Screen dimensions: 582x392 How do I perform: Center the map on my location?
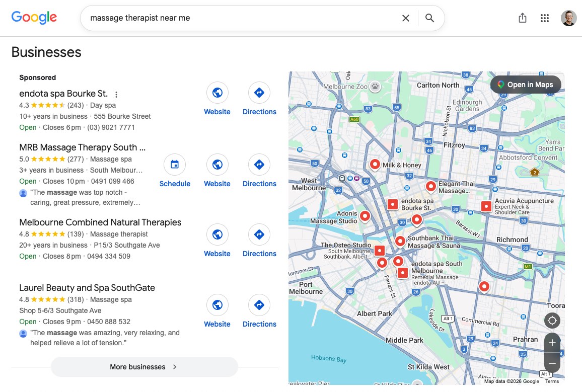click(x=552, y=321)
